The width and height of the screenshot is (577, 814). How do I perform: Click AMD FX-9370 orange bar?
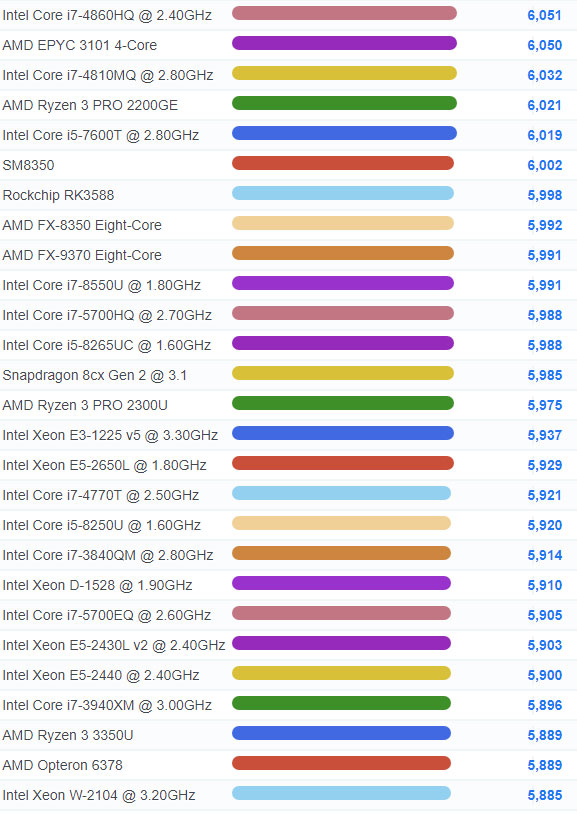[343, 253]
